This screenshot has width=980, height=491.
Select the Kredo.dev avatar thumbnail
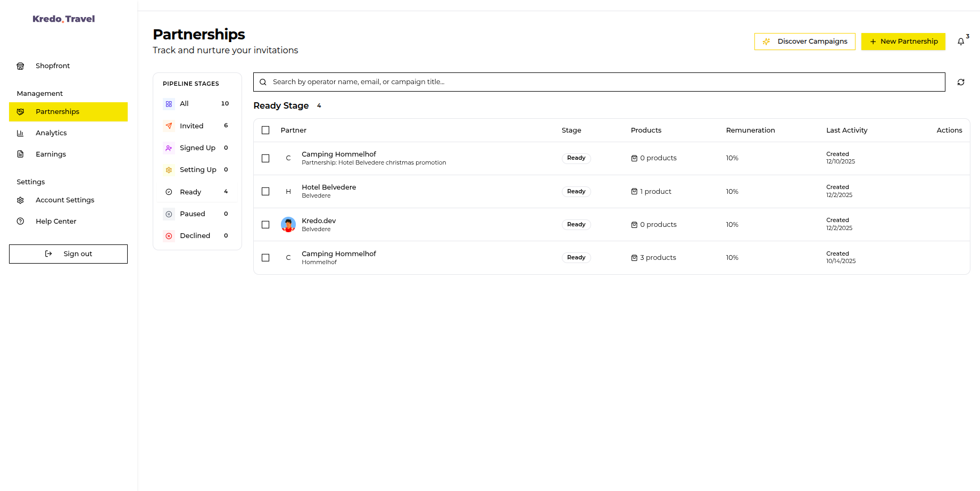tap(288, 224)
